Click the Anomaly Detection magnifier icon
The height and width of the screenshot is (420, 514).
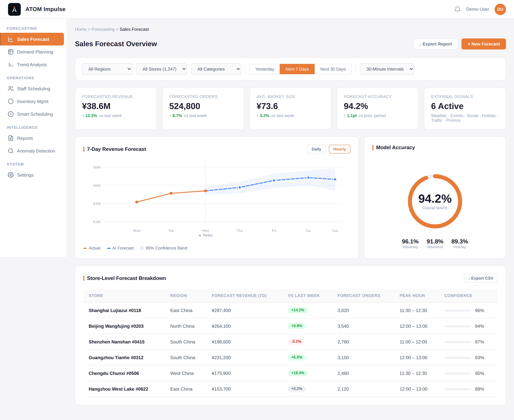point(11,151)
